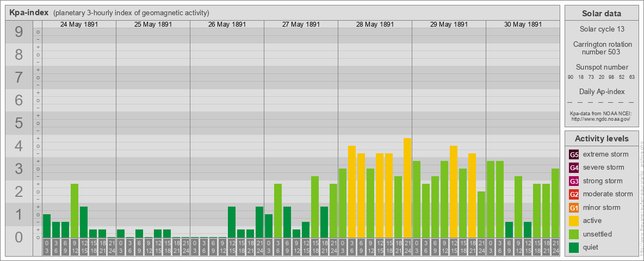
Task: Click the 'Kpa-data from NOAA NCEI:' text
Action: (601, 113)
